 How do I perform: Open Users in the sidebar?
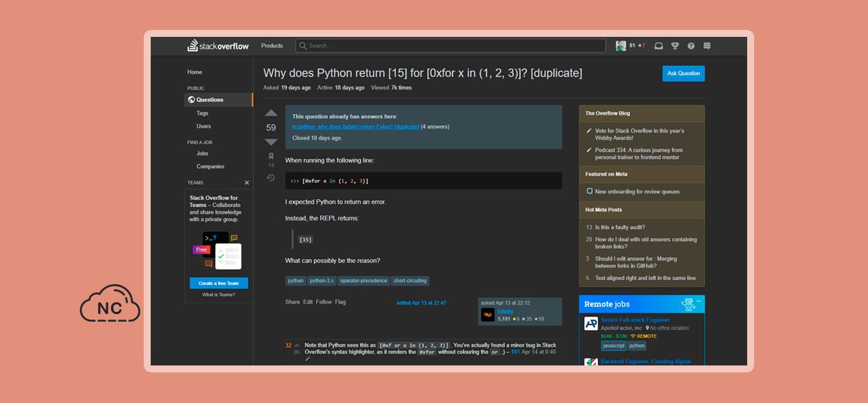click(203, 126)
